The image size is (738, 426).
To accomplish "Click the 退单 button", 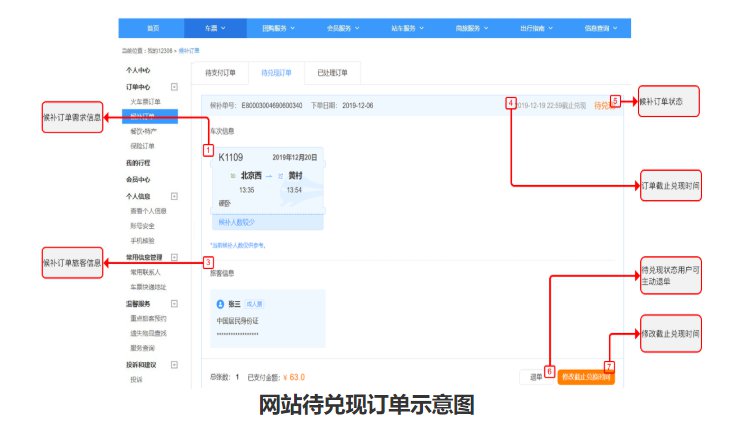I will 536,377.
